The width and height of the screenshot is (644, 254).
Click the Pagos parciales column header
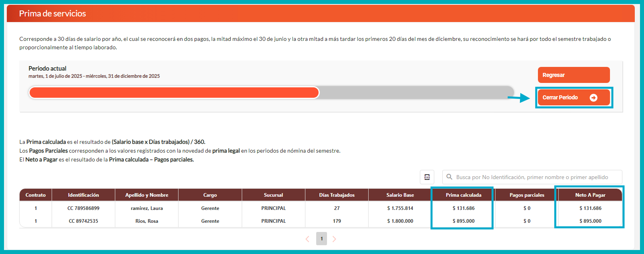pos(527,195)
